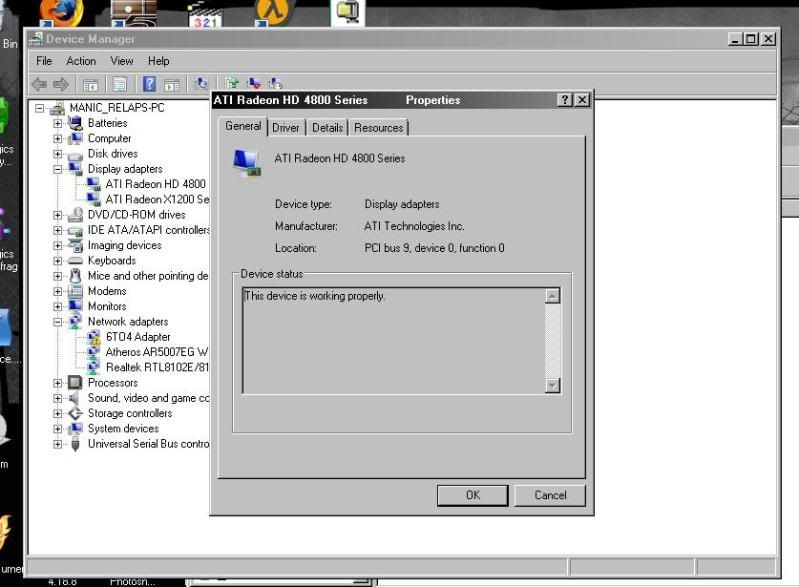The image size is (799, 587).
Task: Collapse the Display adapters node
Action: [58, 169]
